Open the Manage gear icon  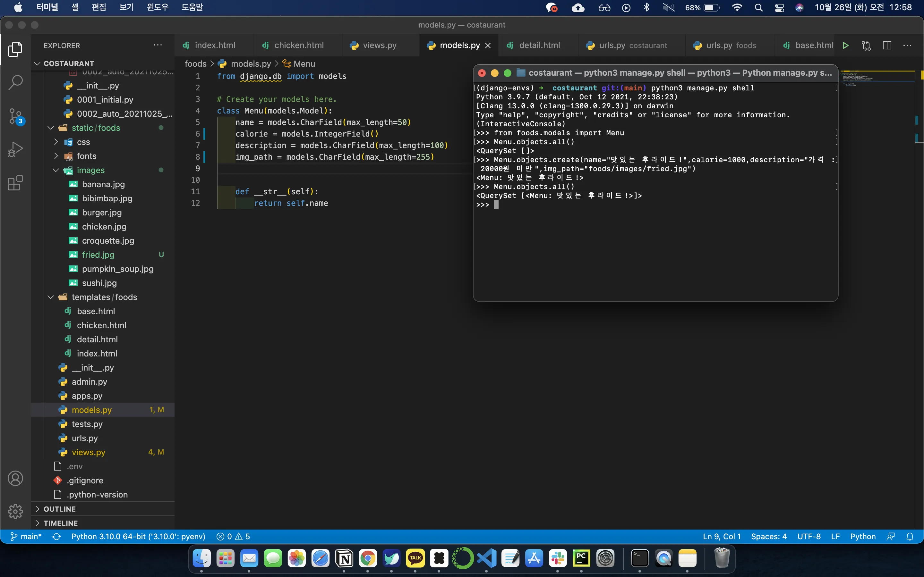pyautogui.click(x=15, y=511)
